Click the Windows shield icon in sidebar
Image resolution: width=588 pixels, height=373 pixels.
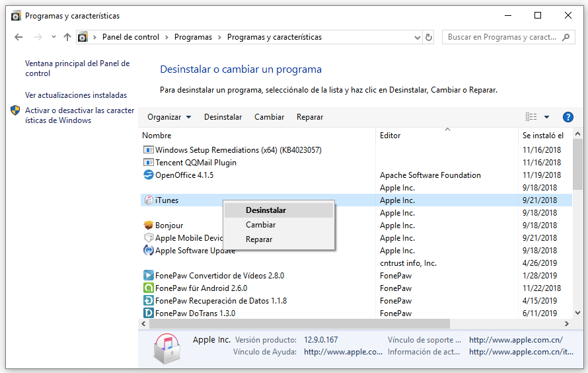[15, 110]
